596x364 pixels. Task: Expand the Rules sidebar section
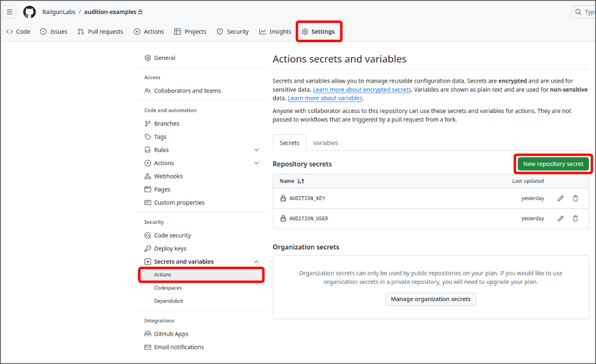(x=256, y=150)
